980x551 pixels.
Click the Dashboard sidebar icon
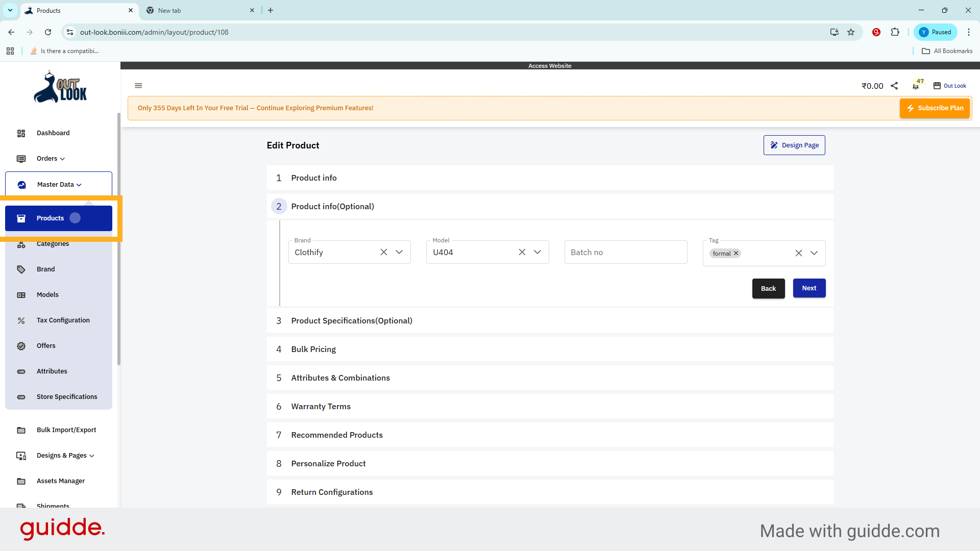click(x=21, y=133)
